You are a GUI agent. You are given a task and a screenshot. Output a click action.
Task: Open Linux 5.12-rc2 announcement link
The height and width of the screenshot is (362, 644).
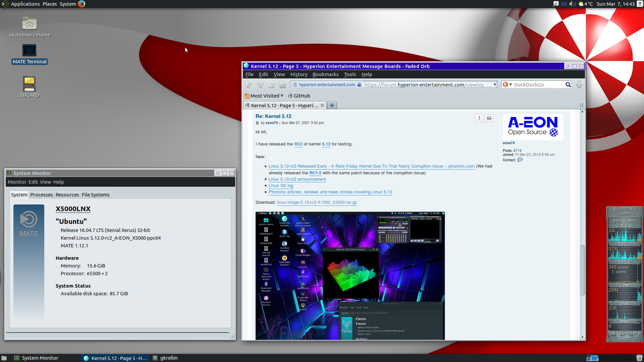297,179
